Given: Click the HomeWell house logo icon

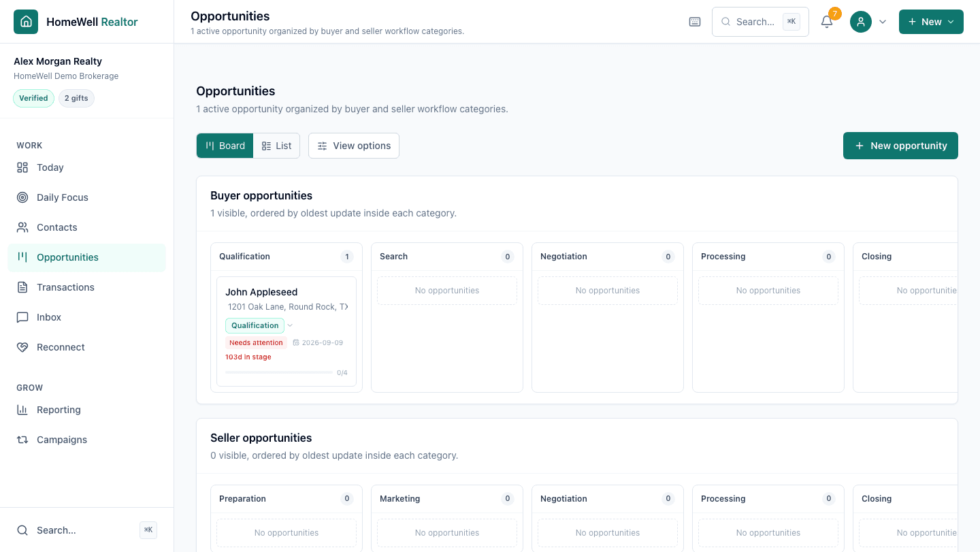Looking at the screenshot, I should pos(26,22).
